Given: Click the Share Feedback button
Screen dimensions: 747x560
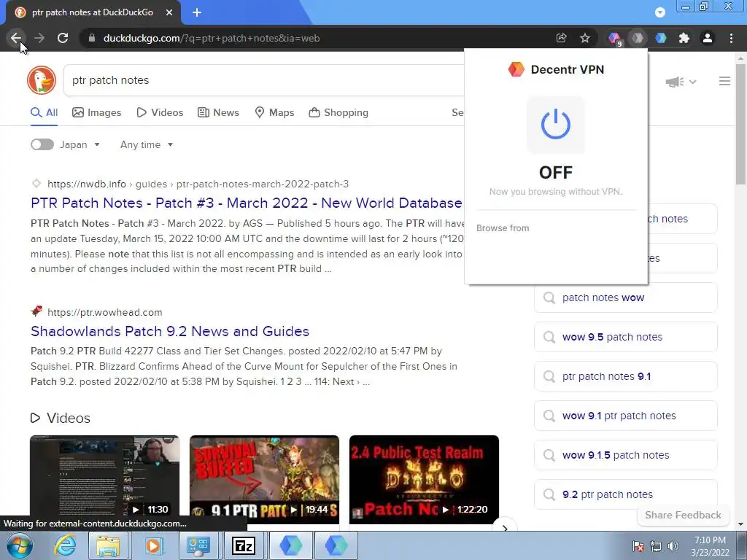Looking at the screenshot, I should click(x=683, y=516).
